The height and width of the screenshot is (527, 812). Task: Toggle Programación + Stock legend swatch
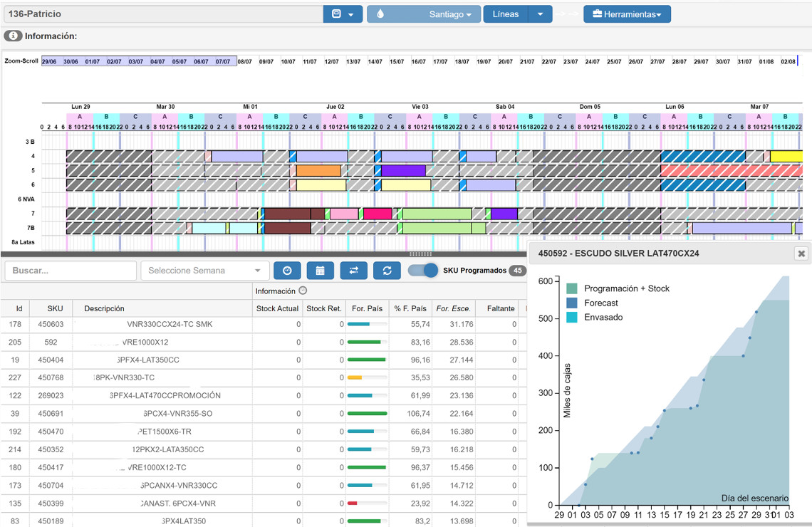click(x=572, y=288)
